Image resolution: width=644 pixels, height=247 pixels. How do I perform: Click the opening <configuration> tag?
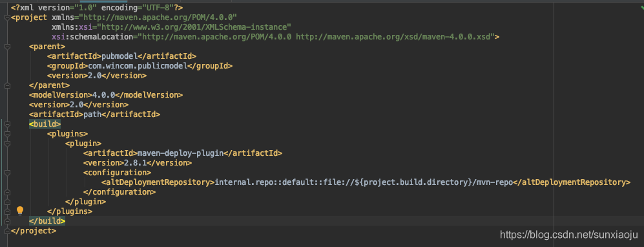[x=117, y=173]
